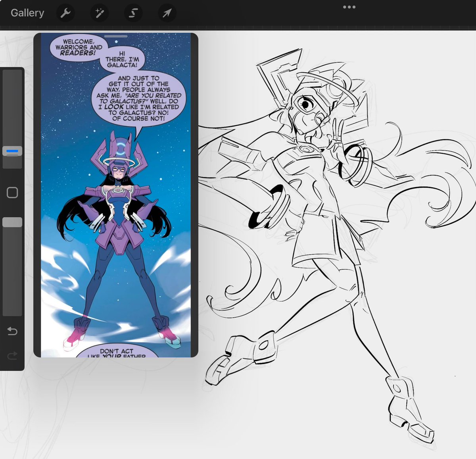Tap the 'HI THERE, I'M GALACTA!' speech bubble

[122, 59]
